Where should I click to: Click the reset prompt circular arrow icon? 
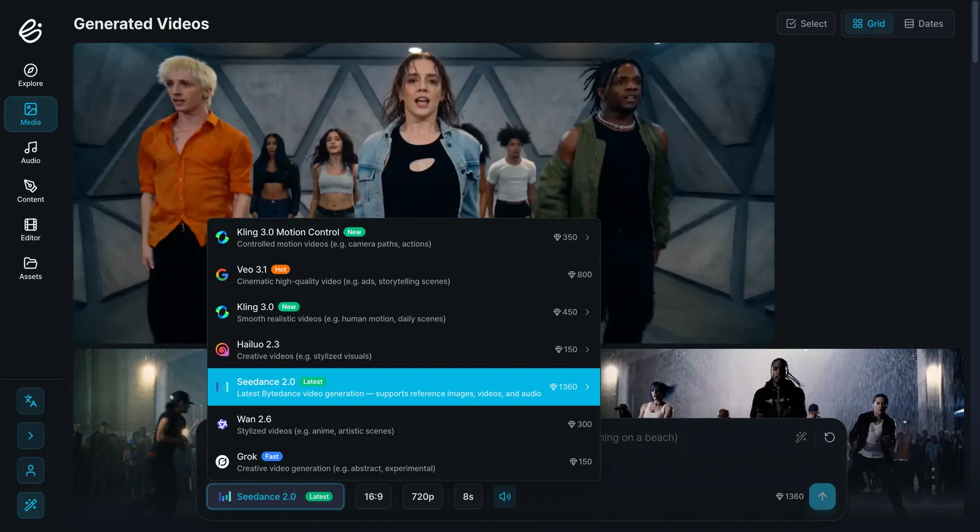click(829, 437)
